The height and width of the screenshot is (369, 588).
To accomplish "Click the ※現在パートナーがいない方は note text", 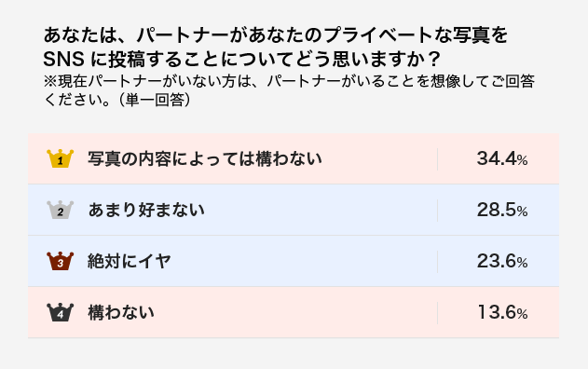I will click(x=289, y=90).
